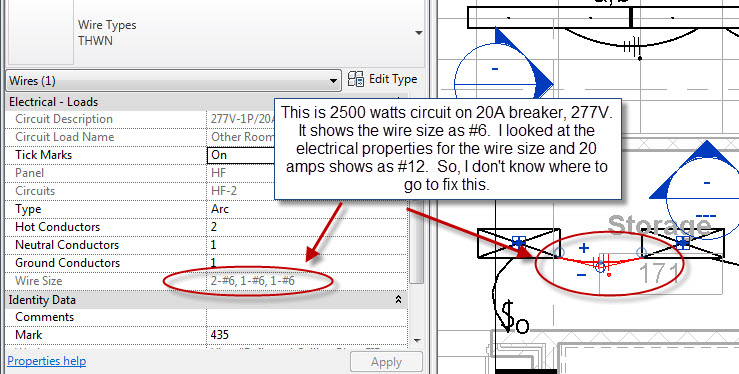Click the Edit Type icon
This screenshot has width=739, height=374.
pos(355,80)
